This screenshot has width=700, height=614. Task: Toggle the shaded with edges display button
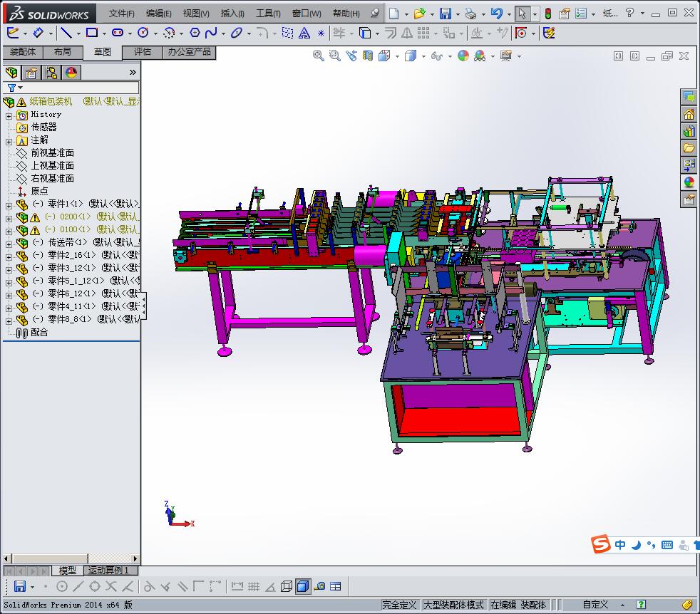click(x=303, y=586)
